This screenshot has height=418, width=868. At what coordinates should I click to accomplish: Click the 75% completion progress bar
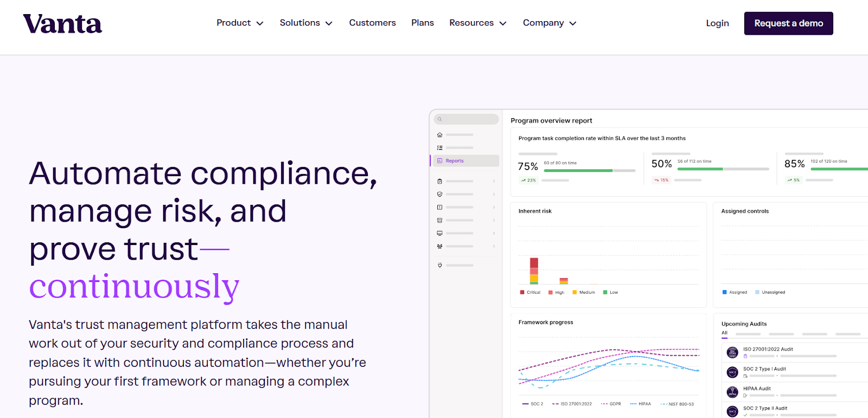pyautogui.click(x=590, y=171)
